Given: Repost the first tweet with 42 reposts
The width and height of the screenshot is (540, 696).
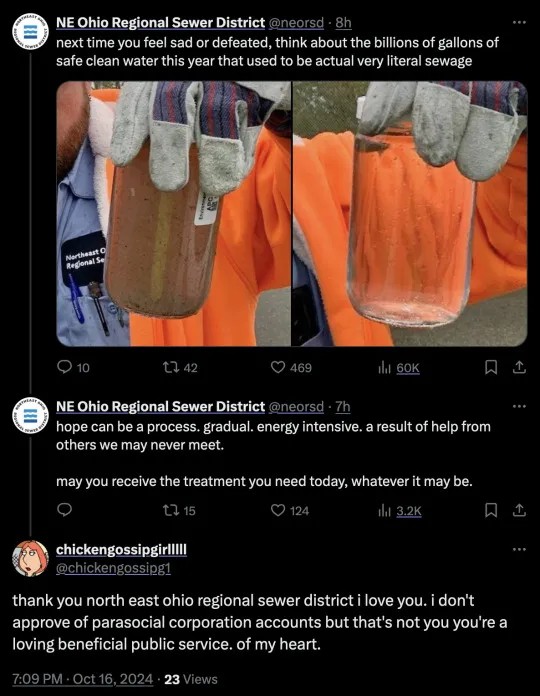Looking at the screenshot, I should (170, 368).
